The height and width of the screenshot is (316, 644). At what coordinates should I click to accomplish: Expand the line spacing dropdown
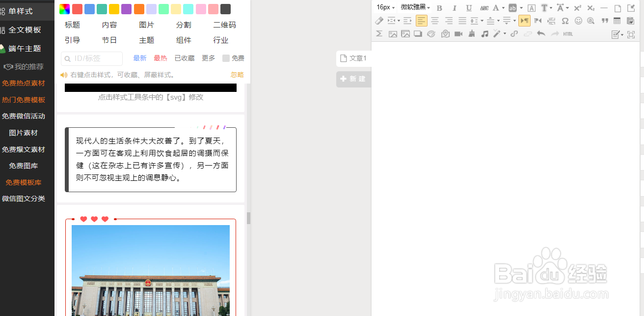pyautogui.click(x=482, y=21)
